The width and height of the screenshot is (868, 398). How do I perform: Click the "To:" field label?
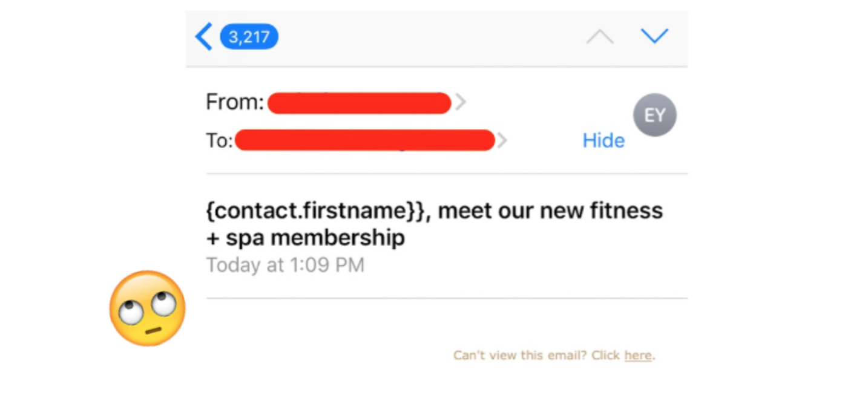coord(219,140)
